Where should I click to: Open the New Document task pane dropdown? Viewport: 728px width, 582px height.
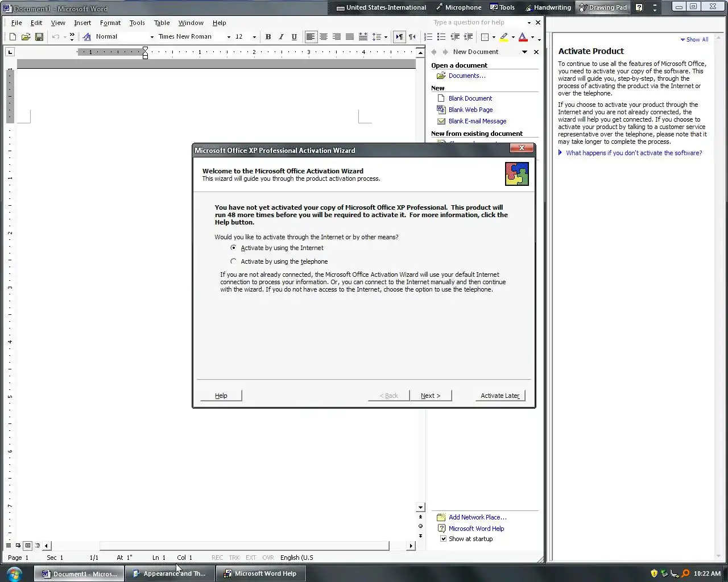tap(525, 52)
